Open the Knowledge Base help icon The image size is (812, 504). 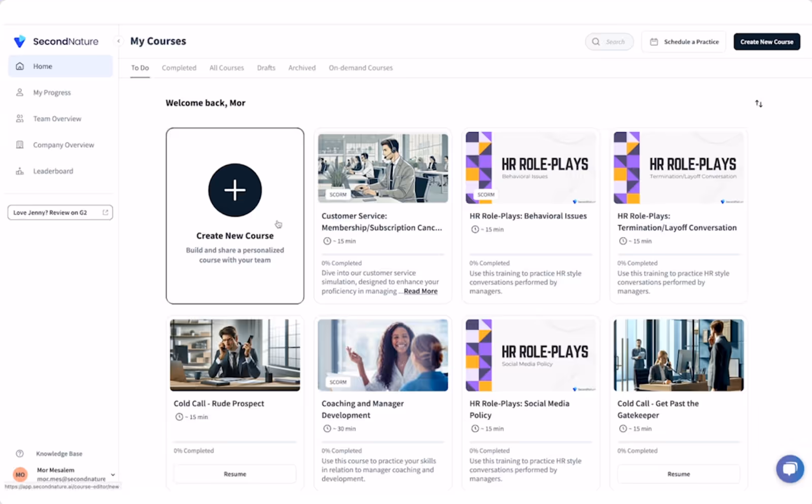coord(20,454)
